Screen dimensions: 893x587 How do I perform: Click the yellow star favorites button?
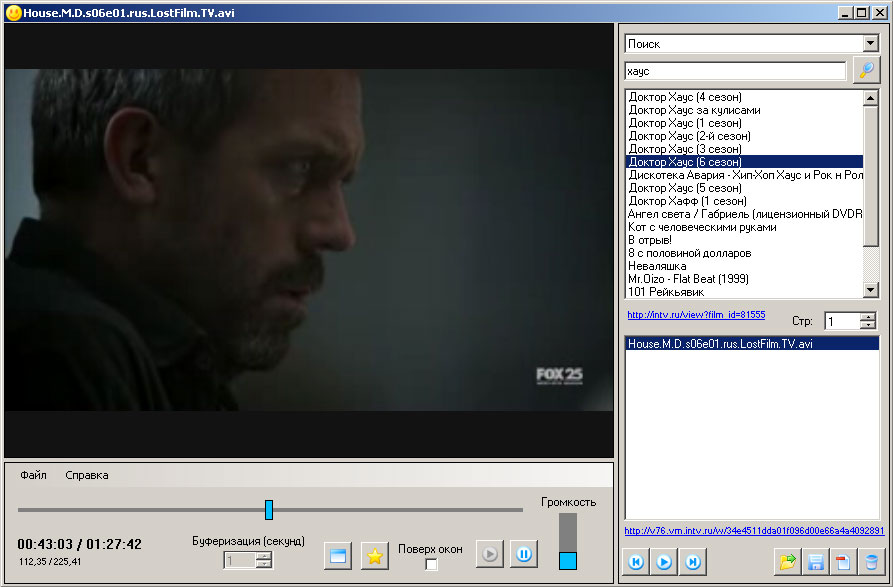(375, 556)
